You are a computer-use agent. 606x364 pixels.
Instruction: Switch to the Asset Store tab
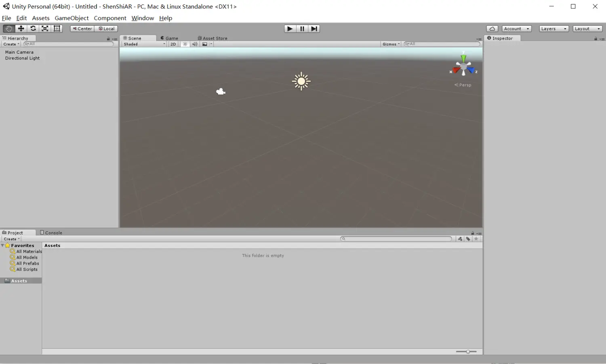coord(213,38)
